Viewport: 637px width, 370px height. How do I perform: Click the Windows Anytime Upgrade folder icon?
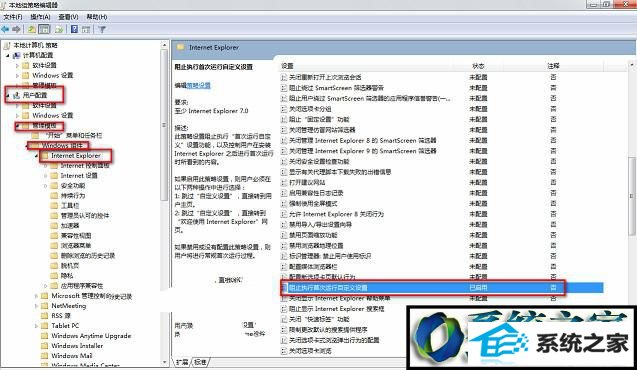tap(45, 336)
